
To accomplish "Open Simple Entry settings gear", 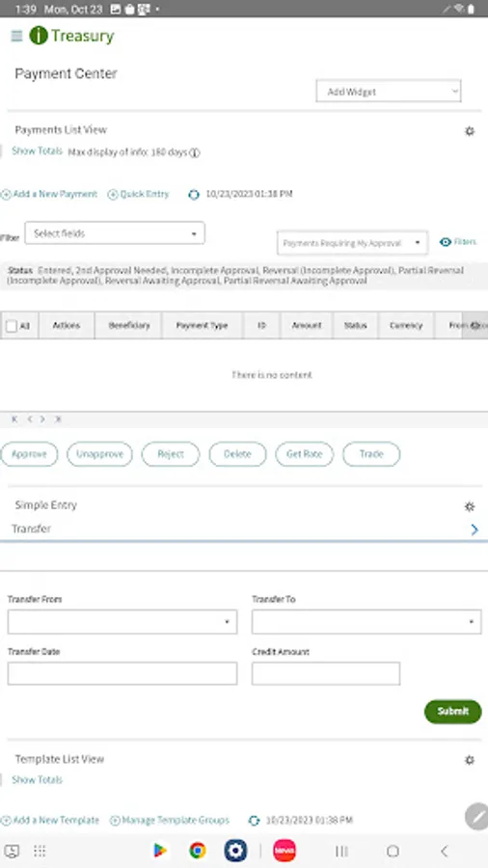I will [469, 506].
